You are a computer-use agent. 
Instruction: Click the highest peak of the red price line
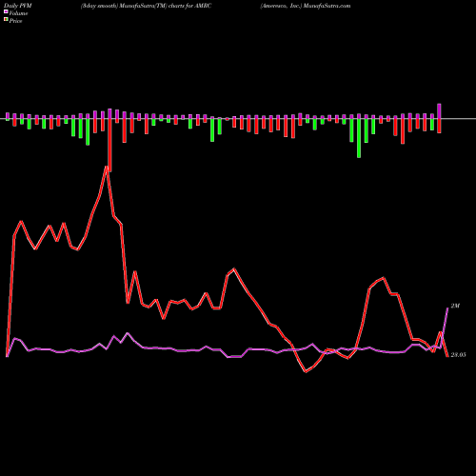(x=107, y=168)
